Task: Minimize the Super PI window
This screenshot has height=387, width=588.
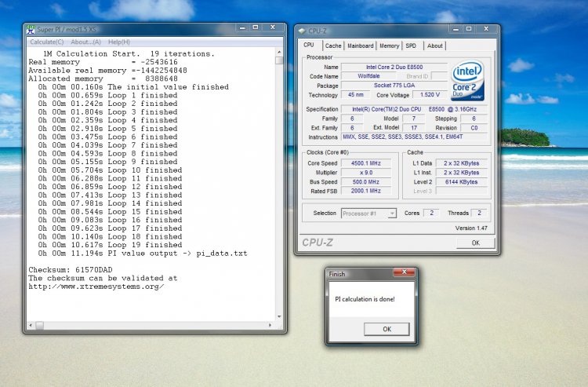Action: tap(242, 27)
